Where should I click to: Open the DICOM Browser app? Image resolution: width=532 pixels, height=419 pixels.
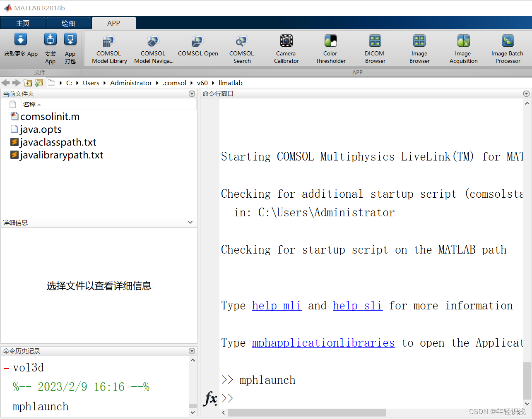click(375, 49)
